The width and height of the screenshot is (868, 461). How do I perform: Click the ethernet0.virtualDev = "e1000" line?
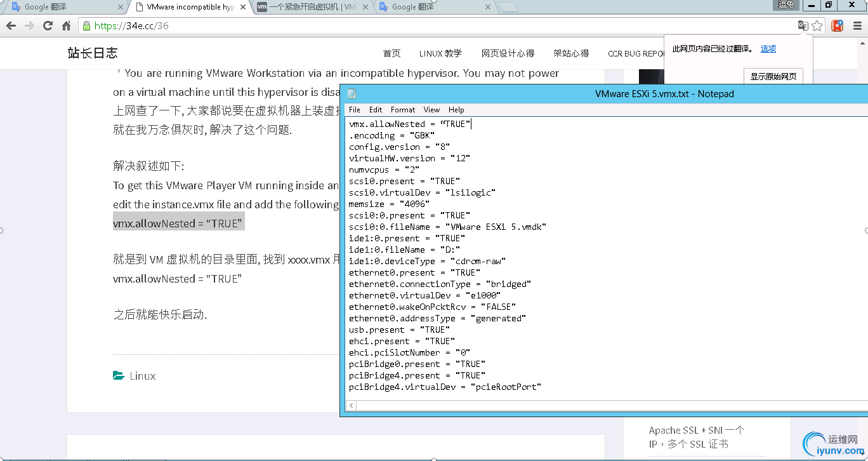pyautogui.click(x=425, y=295)
